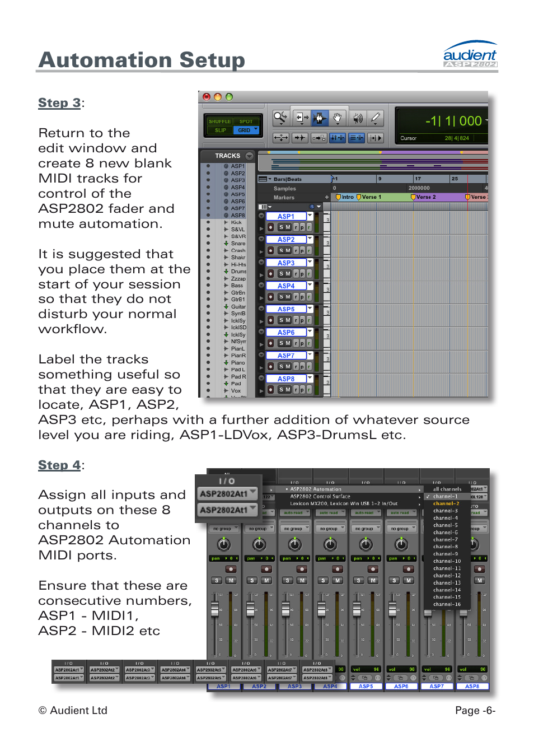Open the enlarged ASP2802At1 output selector
The width and height of the screenshot is (534, 756).
pos(228,510)
